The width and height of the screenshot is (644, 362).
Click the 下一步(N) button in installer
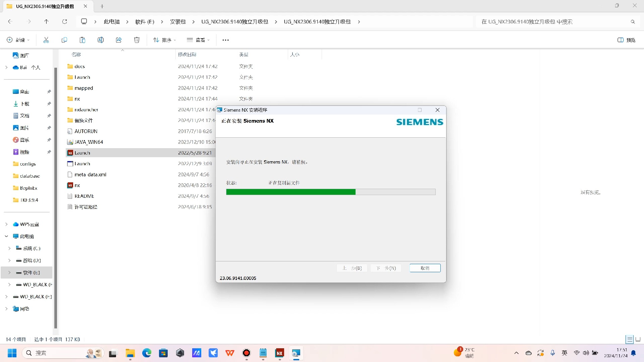click(385, 268)
